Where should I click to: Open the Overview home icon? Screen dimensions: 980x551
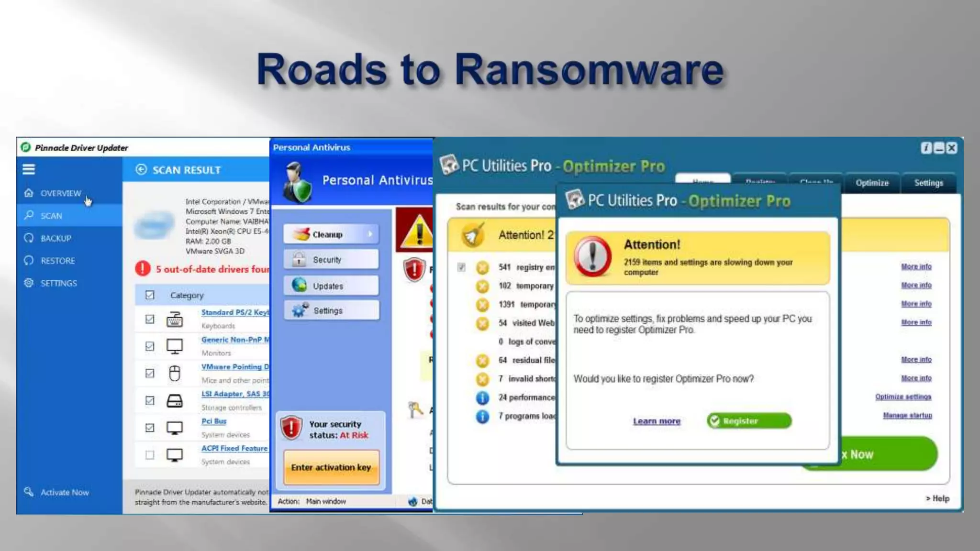click(x=29, y=193)
